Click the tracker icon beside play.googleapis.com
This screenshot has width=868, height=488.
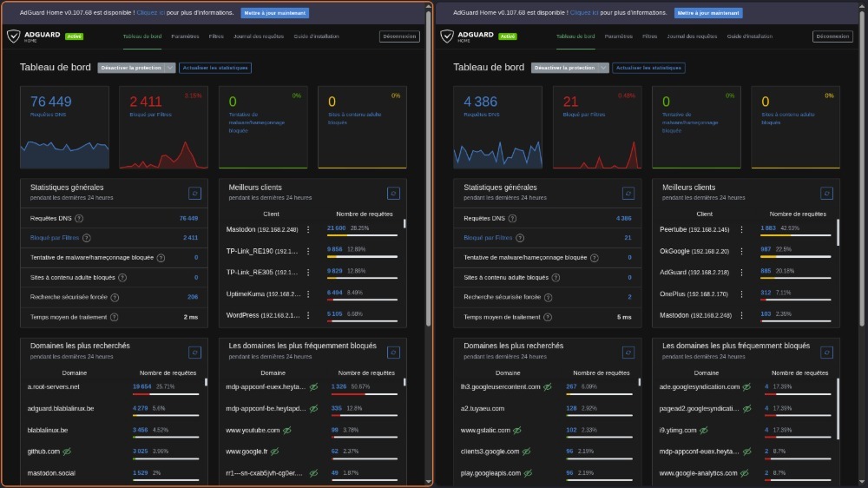529,473
